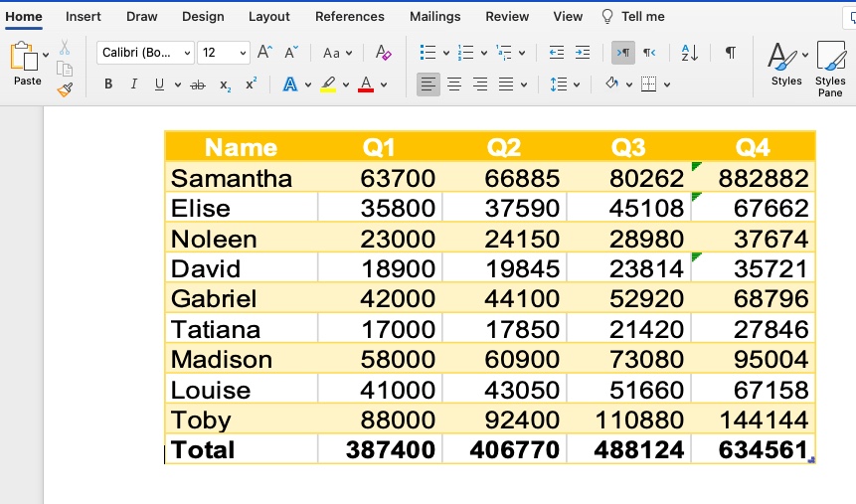This screenshot has width=856, height=504.
Task: Toggle strikethrough formatting
Action: coord(198,84)
